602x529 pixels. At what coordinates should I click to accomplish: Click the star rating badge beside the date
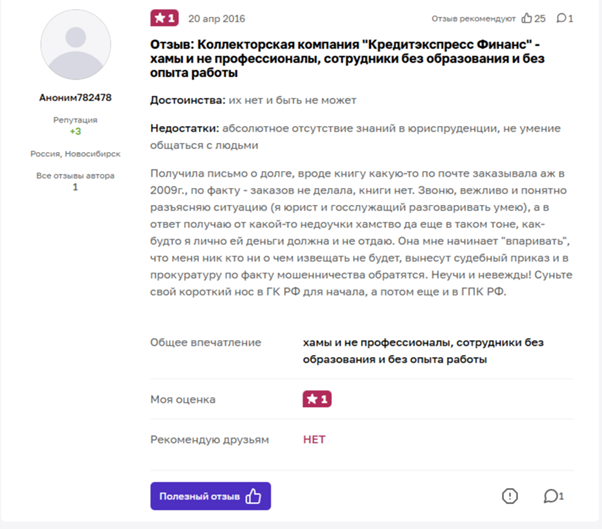click(x=164, y=18)
